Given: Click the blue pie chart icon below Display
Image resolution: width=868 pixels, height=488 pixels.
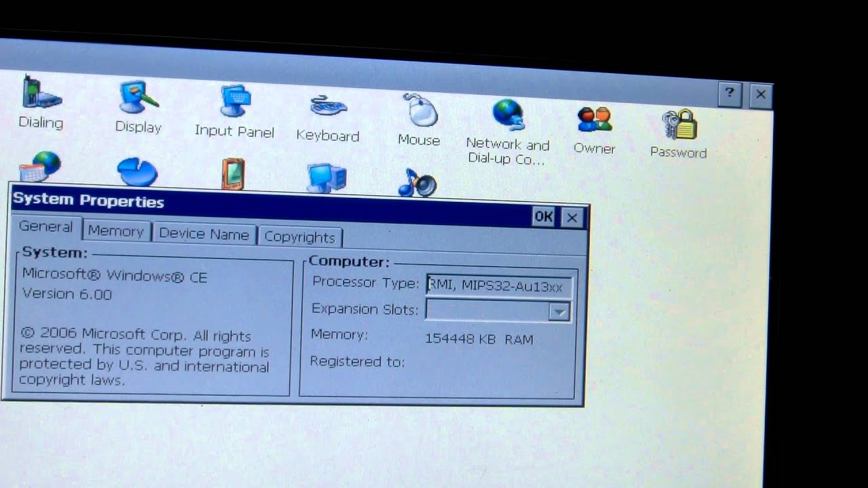Looking at the screenshot, I should pos(137,172).
